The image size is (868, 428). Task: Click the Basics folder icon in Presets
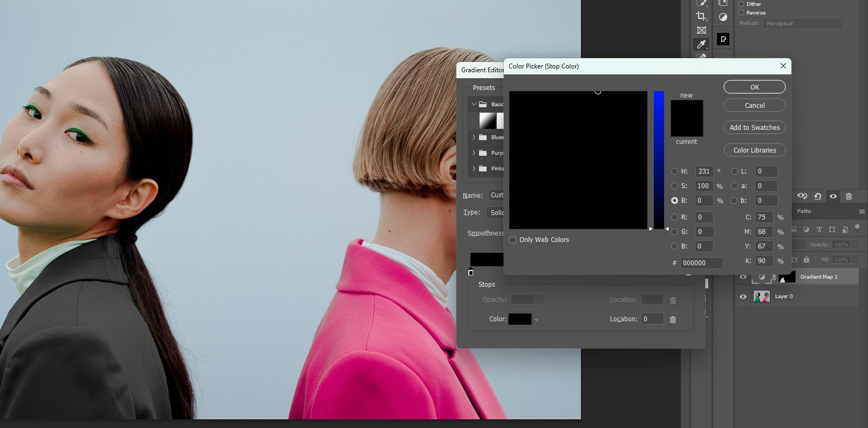[x=483, y=104]
